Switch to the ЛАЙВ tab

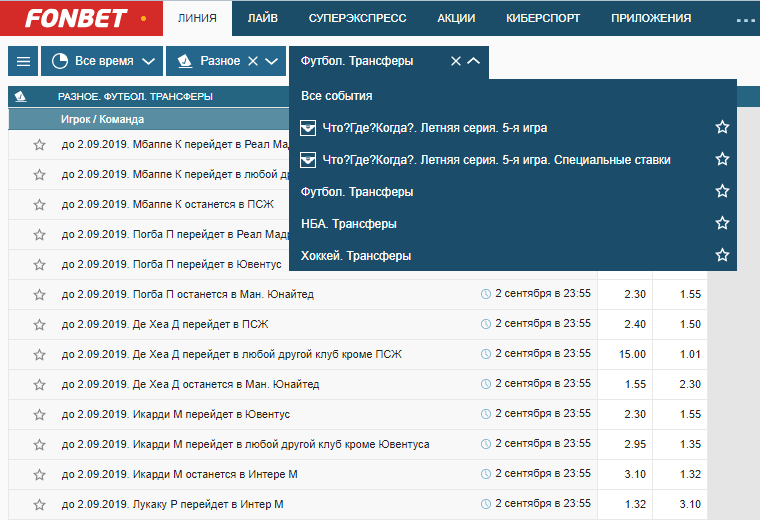coord(263,18)
